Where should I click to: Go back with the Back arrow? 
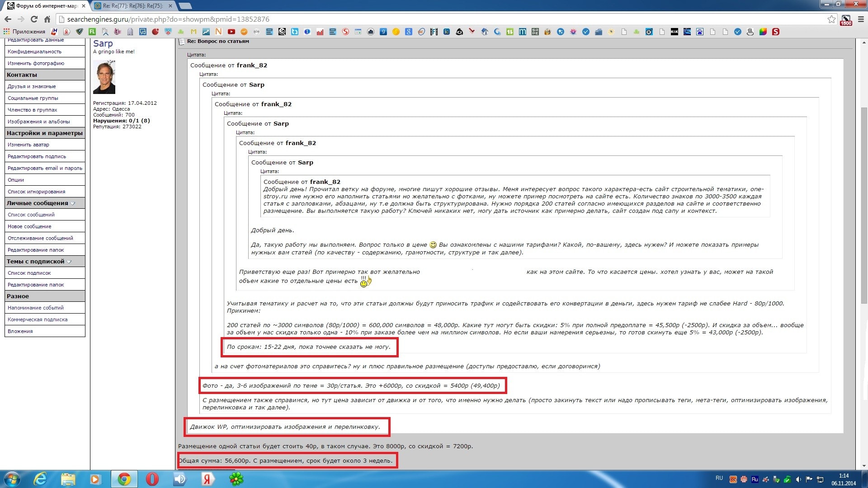[8, 19]
